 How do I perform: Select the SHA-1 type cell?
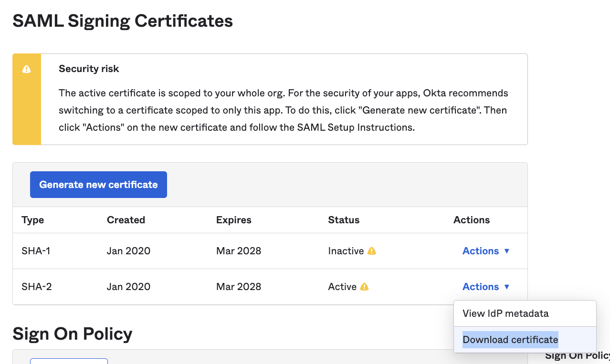pos(36,251)
